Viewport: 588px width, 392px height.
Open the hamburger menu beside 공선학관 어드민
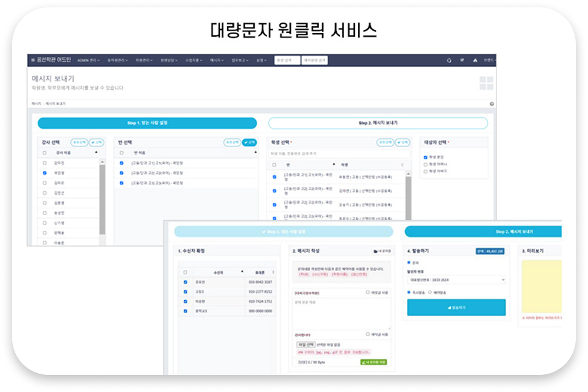pos(33,60)
